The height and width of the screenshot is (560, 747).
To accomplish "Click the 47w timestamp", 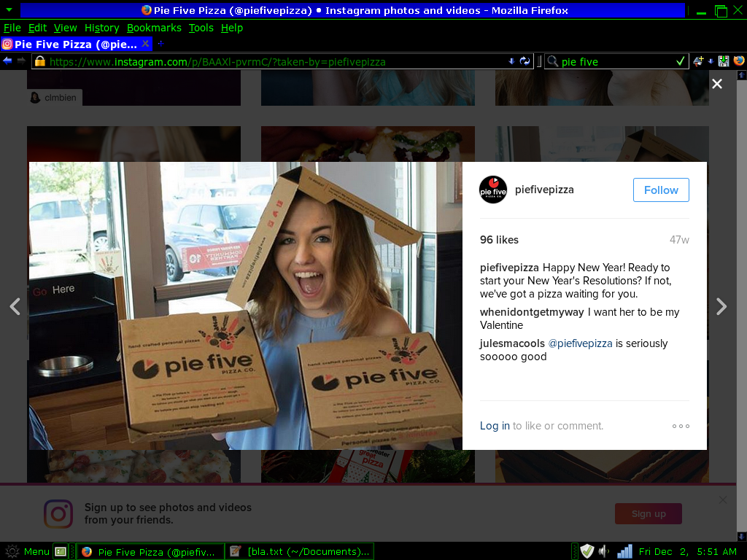I will 679,240.
